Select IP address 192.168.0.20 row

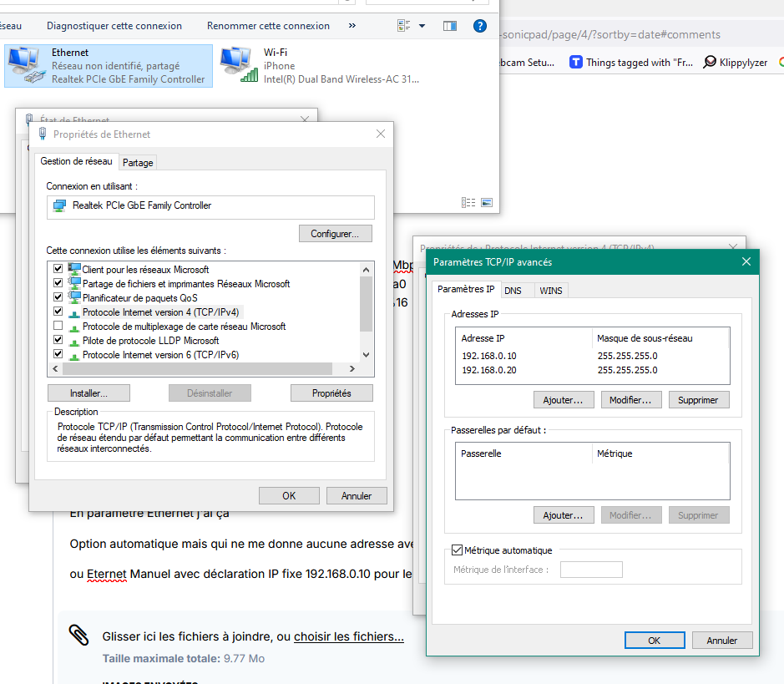tap(593, 370)
